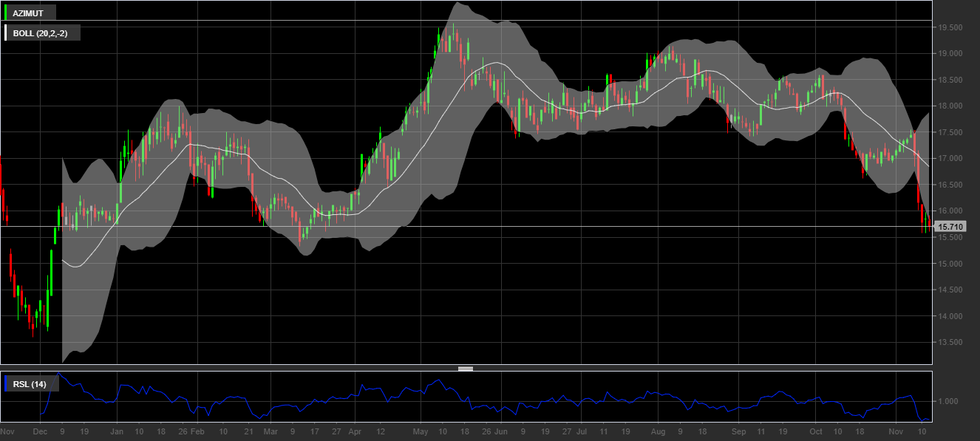Click the Jan date axis label
980x441 pixels.
pos(117,431)
